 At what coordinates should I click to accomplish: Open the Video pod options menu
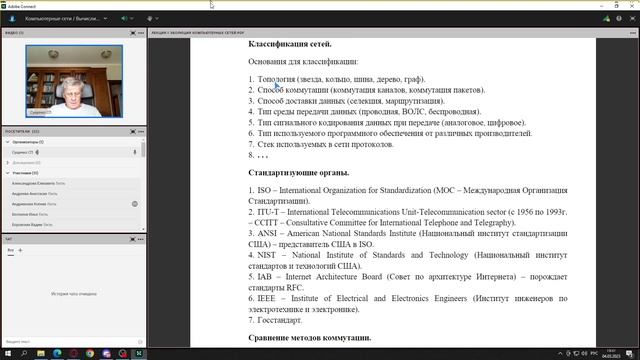(141, 33)
